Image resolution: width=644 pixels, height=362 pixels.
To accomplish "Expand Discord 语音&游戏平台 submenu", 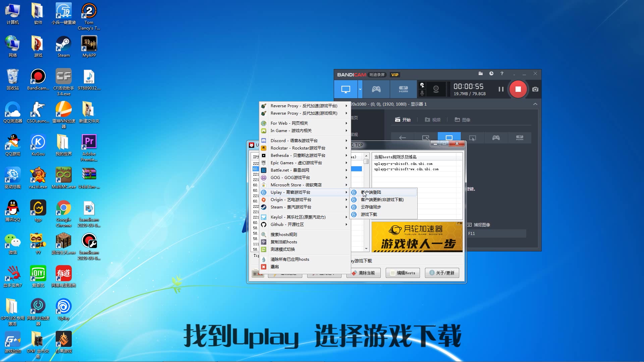I will tap(305, 141).
